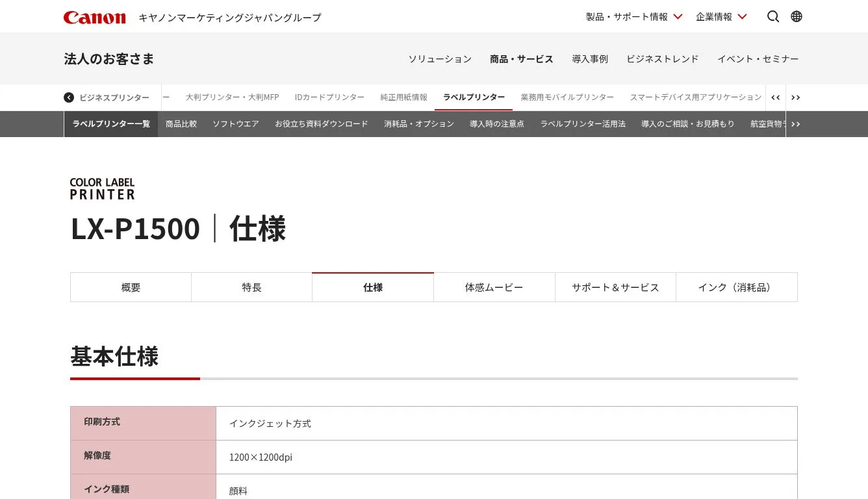Open お役立ち資料ダウンロード link
Viewport: 868px width, 499px height.
click(x=322, y=124)
